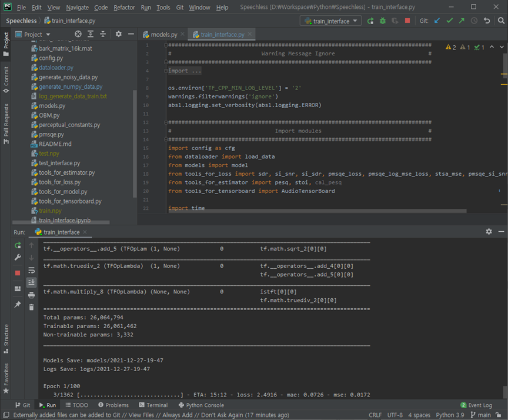
Task: Open Terminal tool window
Action: click(153, 405)
